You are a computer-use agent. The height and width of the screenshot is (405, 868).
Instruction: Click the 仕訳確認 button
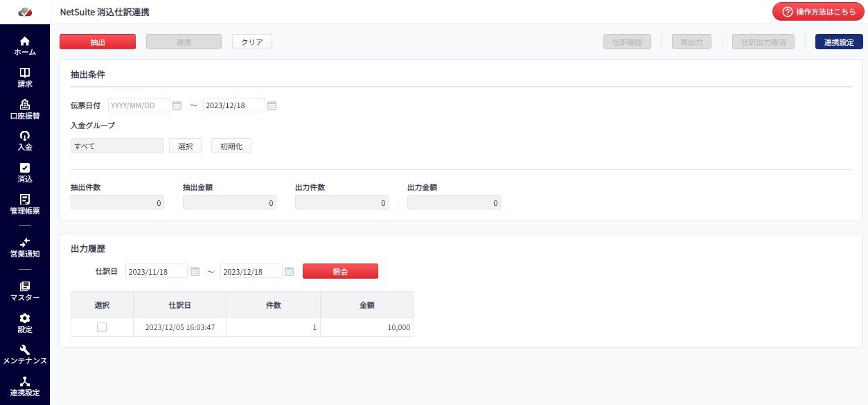(x=628, y=42)
